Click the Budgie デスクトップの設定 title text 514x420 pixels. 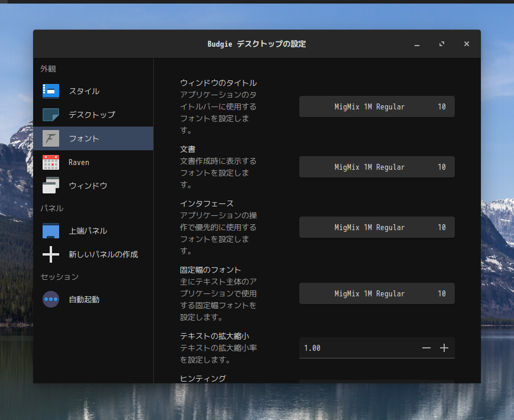pyautogui.click(x=257, y=44)
